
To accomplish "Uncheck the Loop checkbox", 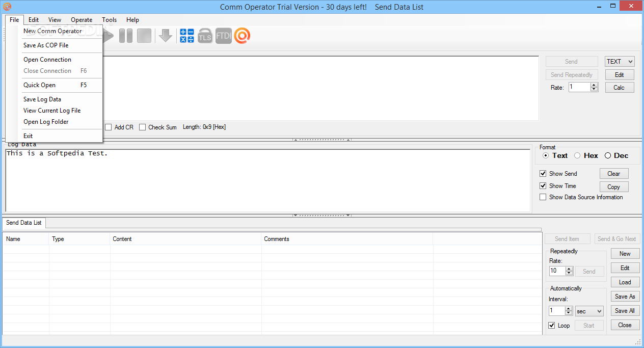I will [x=552, y=326].
